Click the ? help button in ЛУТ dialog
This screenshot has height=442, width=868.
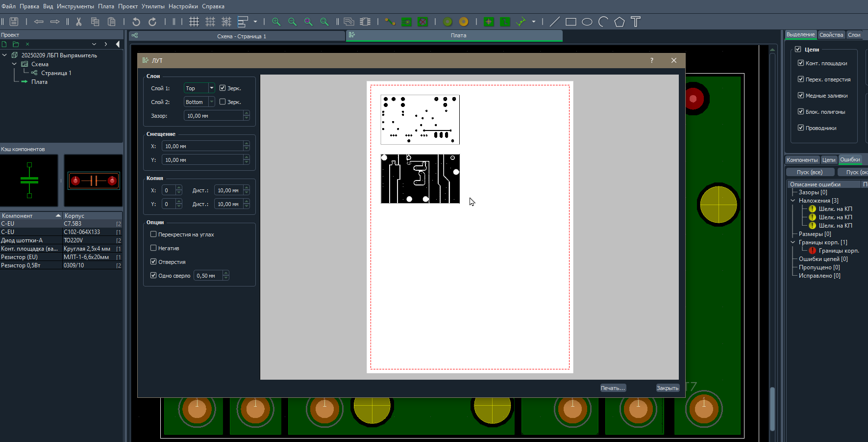(x=652, y=60)
